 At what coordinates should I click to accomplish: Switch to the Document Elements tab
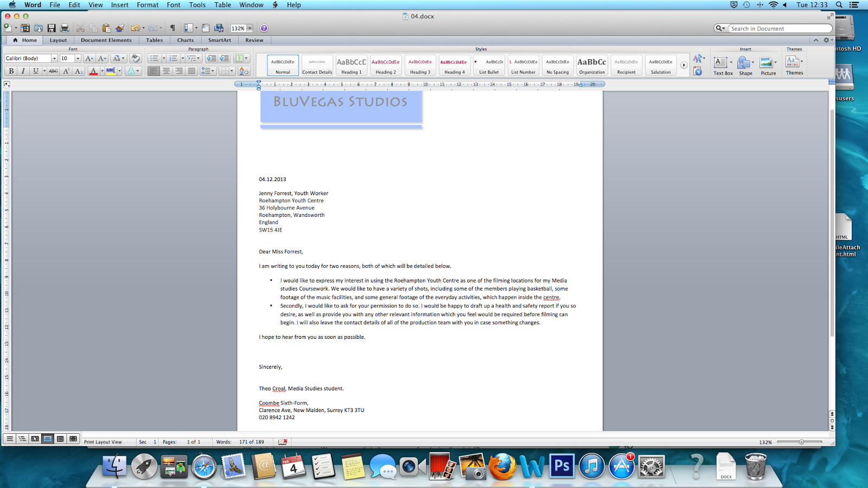(x=106, y=40)
